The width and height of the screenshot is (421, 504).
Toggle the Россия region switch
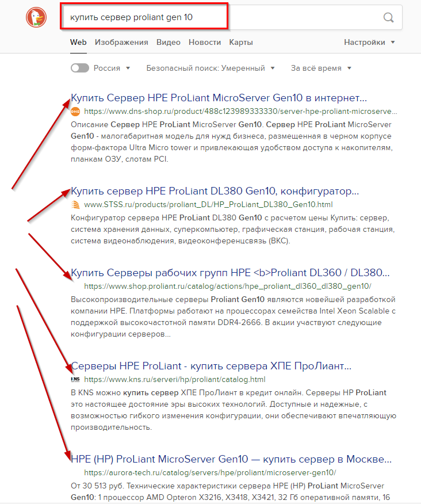pos(80,68)
